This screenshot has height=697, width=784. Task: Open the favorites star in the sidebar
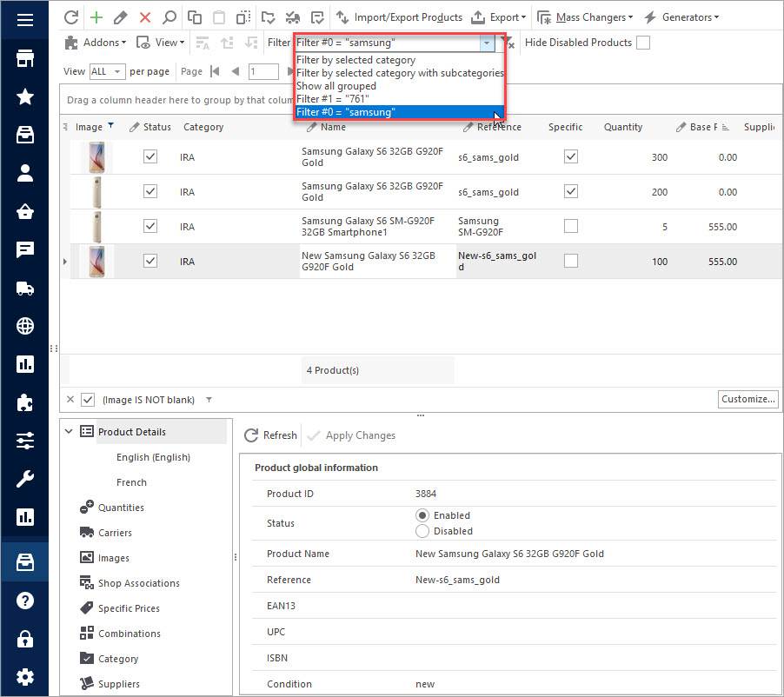pyautogui.click(x=25, y=96)
